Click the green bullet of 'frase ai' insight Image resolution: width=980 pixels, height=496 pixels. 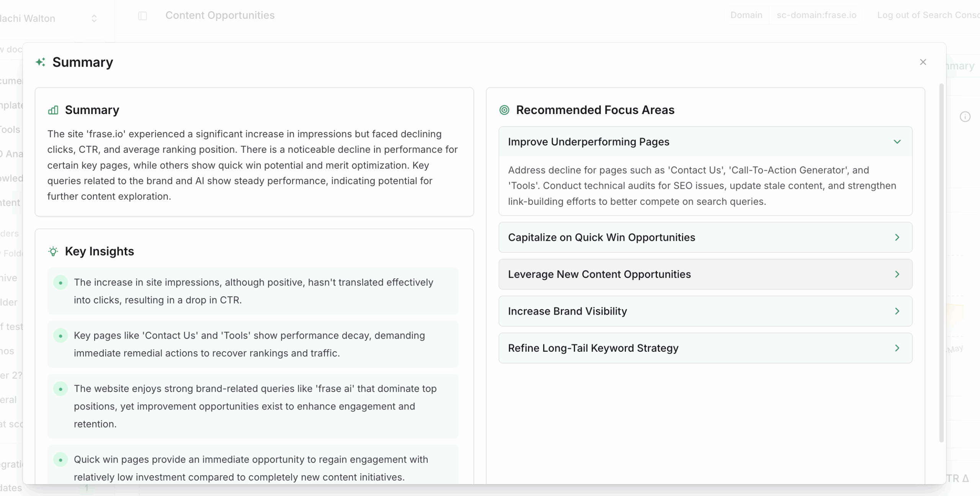coord(60,389)
